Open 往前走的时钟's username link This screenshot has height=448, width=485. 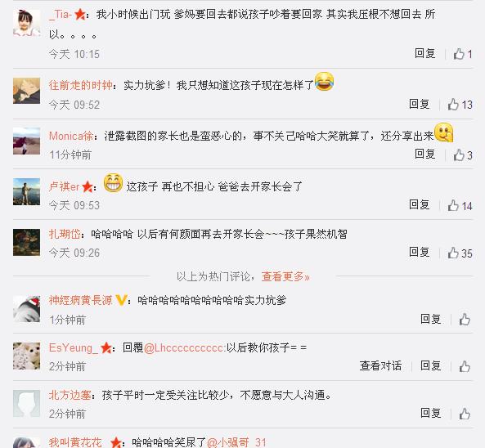80,85
